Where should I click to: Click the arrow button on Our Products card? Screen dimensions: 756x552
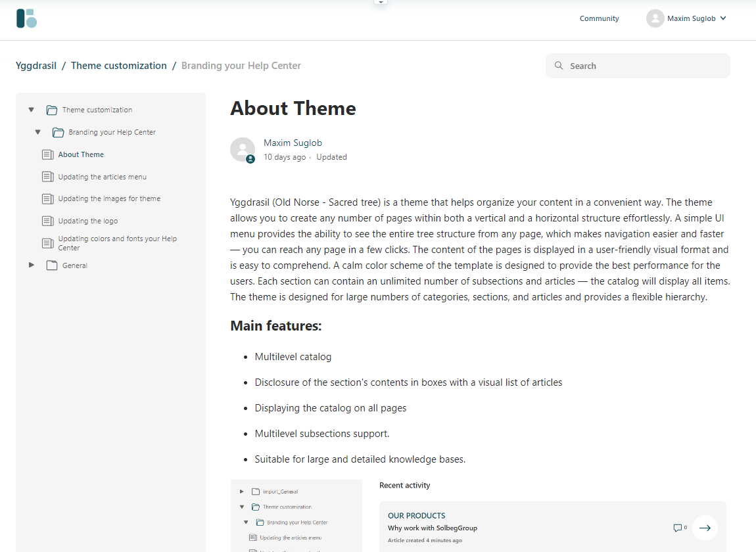705,528
